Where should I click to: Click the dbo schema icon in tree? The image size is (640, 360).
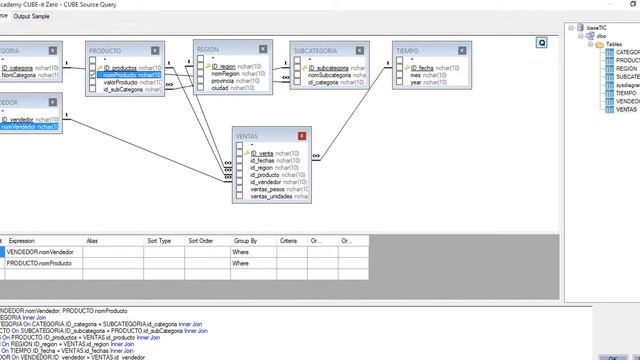coord(590,36)
